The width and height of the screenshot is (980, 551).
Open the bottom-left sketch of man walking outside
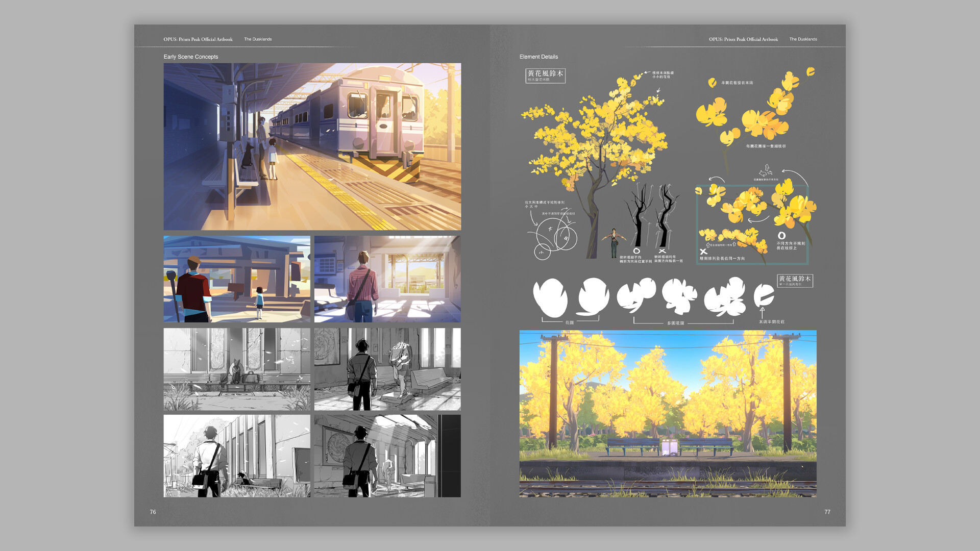click(x=236, y=456)
